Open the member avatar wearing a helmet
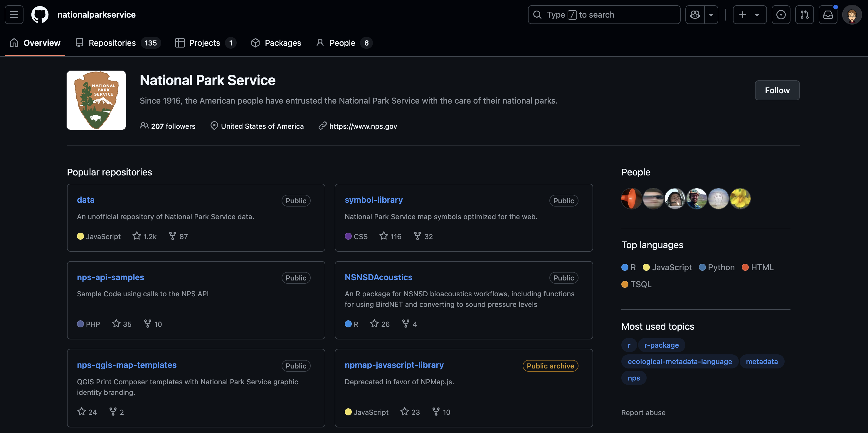 [x=697, y=198]
